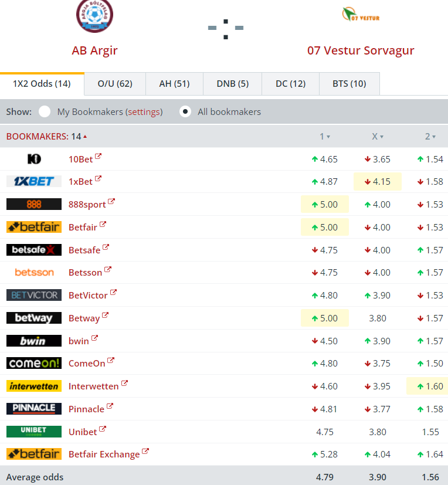The image size is (448, 485).
Task: Open the 888sport external link icon
Action: (x=111, y=202)
